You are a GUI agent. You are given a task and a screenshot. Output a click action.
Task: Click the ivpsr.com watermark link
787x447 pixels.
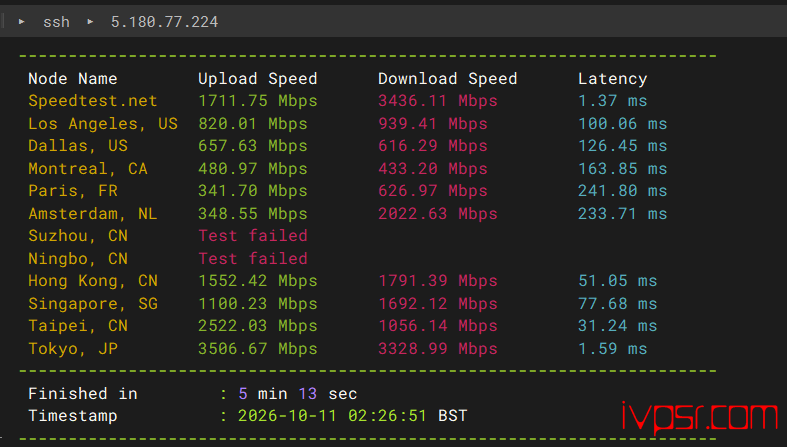[699, 417]
